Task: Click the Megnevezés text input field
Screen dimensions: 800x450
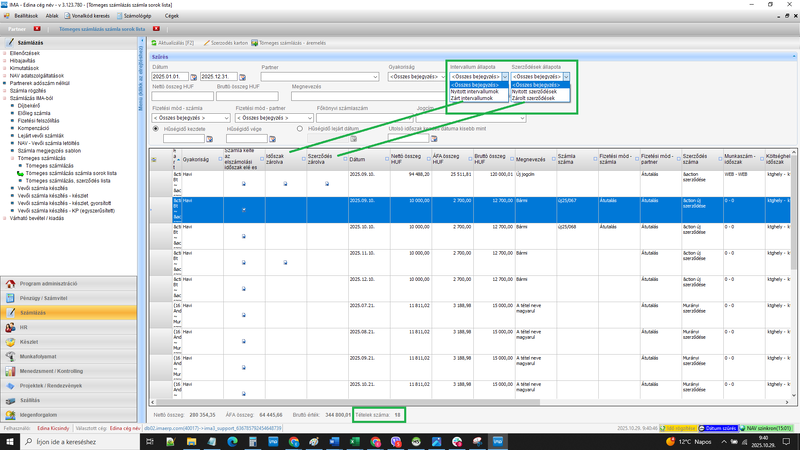Action: pos(350,97)
